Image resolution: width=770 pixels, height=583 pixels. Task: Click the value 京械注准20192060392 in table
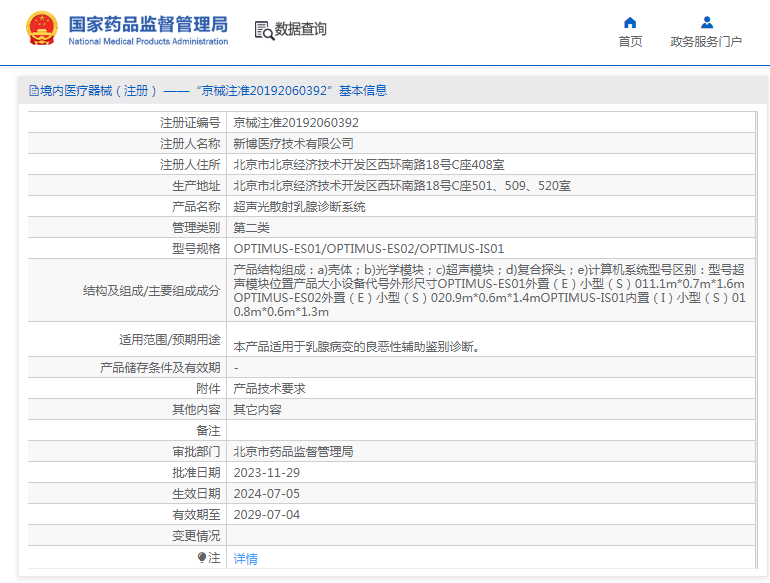296,123
